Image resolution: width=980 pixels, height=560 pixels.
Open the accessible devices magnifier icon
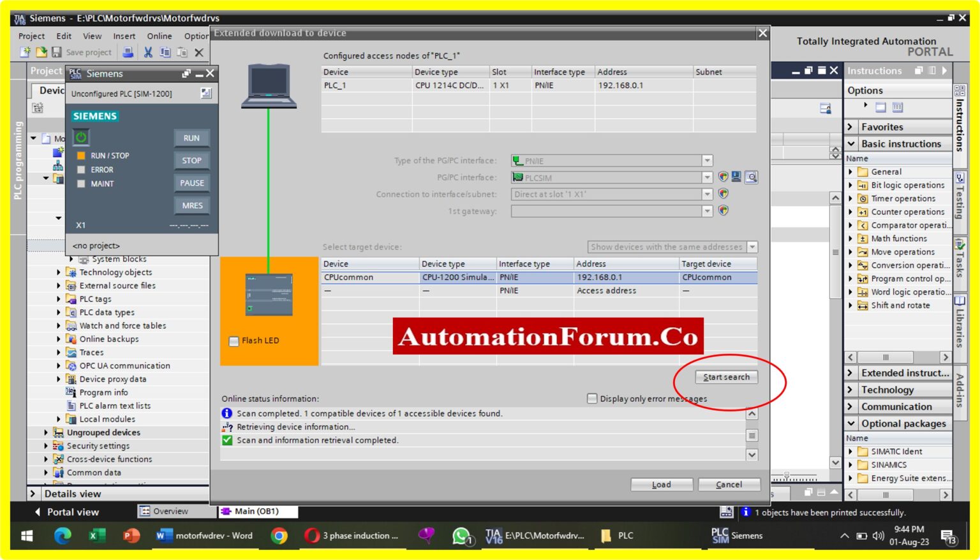coord(752,177)
